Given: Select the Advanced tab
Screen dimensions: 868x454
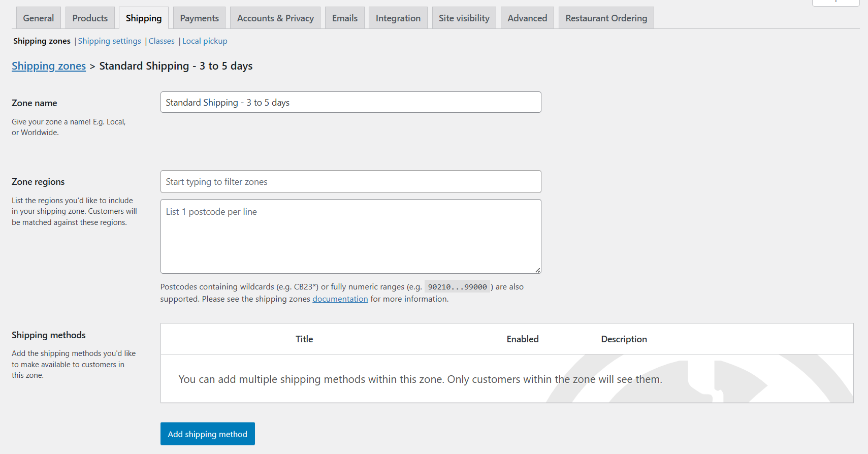Looking at the screenshot, I should tap(527, 18).
